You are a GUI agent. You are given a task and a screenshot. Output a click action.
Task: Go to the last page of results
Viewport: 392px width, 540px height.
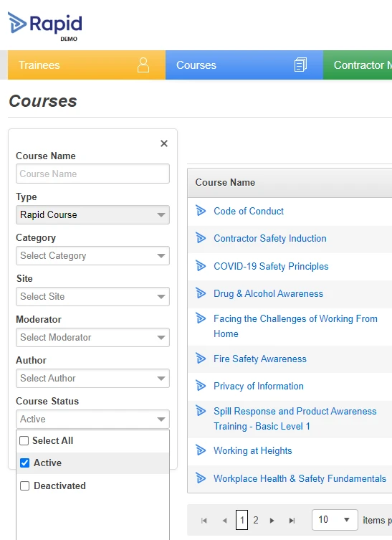(292, 521)
